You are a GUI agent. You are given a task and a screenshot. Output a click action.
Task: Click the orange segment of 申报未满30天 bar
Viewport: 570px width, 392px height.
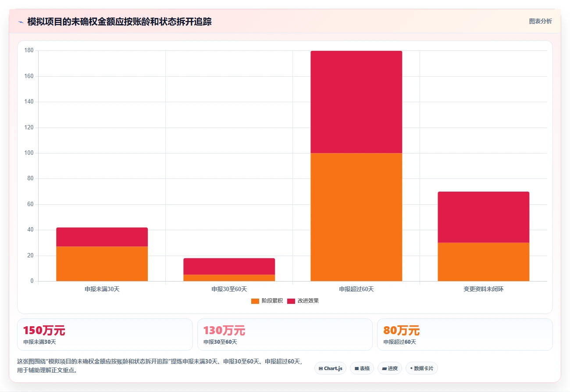[102, 264]
